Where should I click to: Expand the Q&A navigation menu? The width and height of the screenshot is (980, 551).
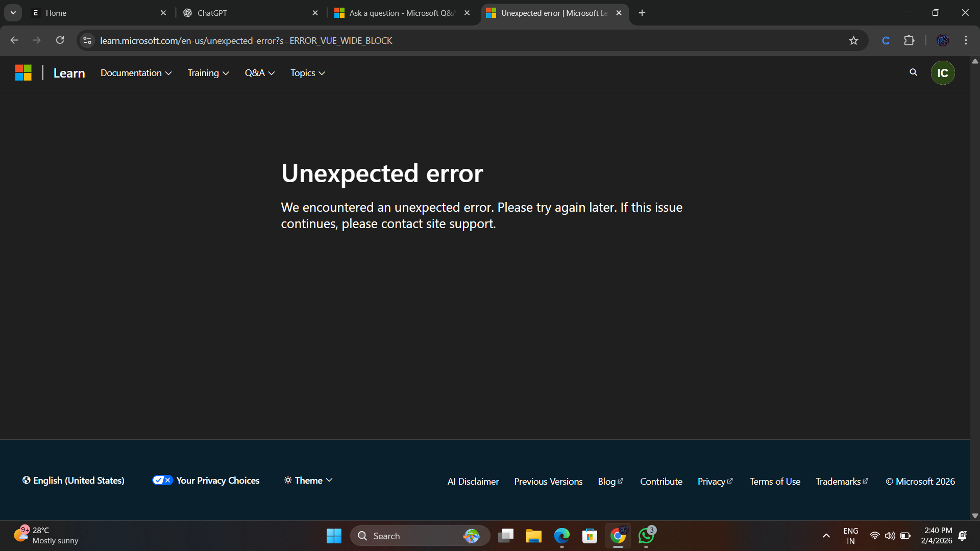(260, 73)
